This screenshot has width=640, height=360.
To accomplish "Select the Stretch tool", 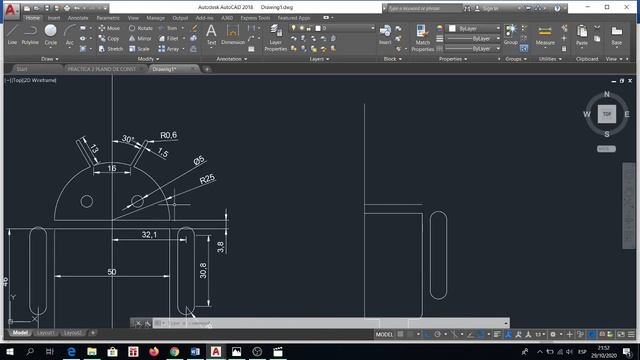I will [111, 49].
